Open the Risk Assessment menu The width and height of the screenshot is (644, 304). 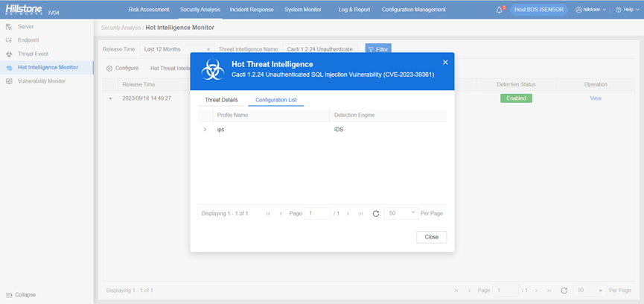pos(149,10)
